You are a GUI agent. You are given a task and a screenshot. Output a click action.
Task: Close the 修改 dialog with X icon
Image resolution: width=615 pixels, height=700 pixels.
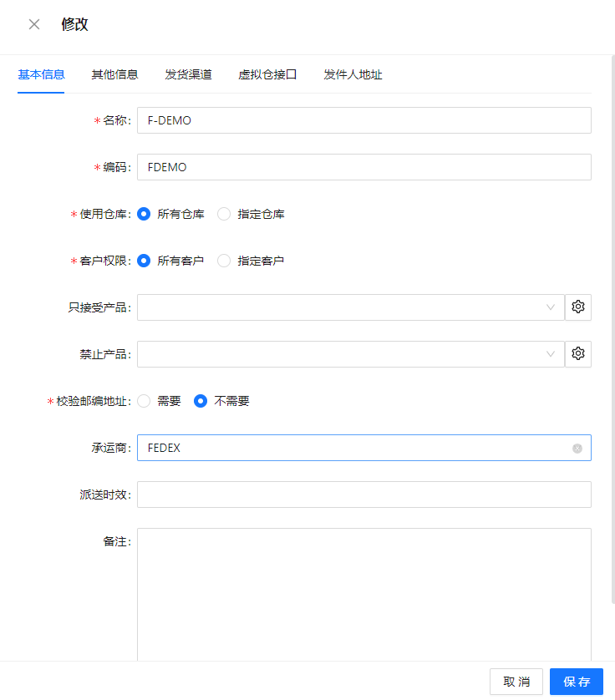coord(34,24)
